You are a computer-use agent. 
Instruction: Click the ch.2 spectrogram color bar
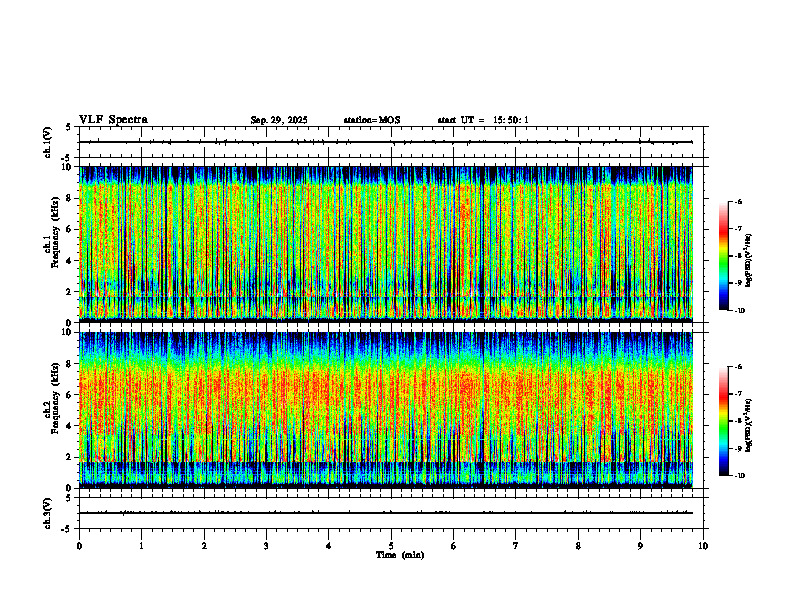click(x=723, y=421)
